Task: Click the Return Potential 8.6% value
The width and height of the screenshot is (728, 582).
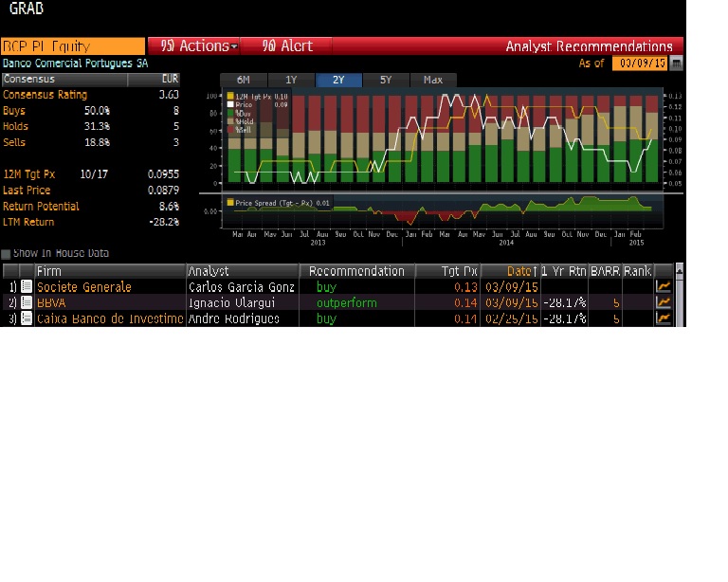Action: click(169, 206)
